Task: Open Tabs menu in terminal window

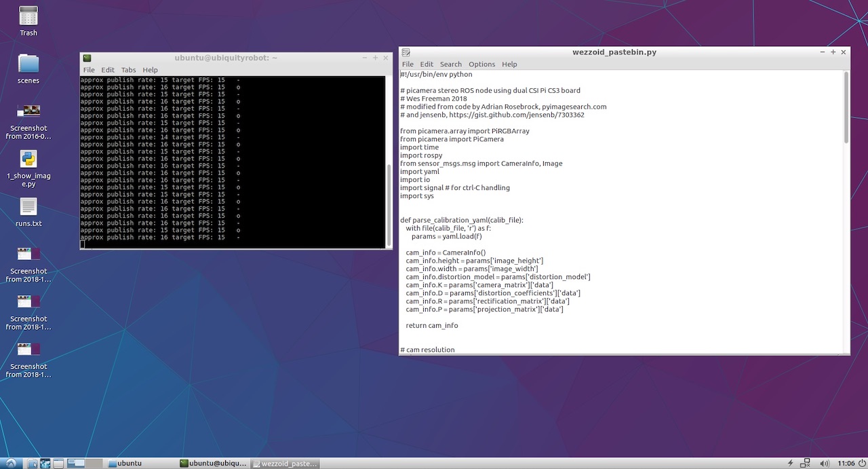Action: tap(129, 70)
